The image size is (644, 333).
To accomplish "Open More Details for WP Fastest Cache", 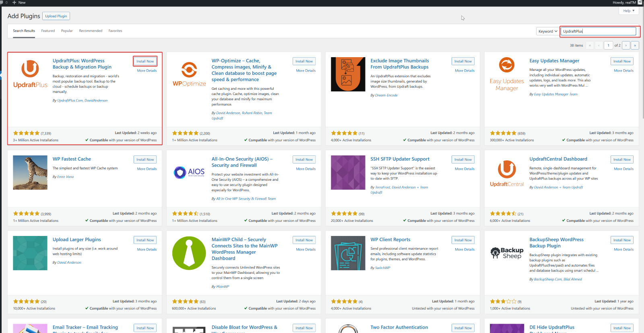I will (147, 169).
